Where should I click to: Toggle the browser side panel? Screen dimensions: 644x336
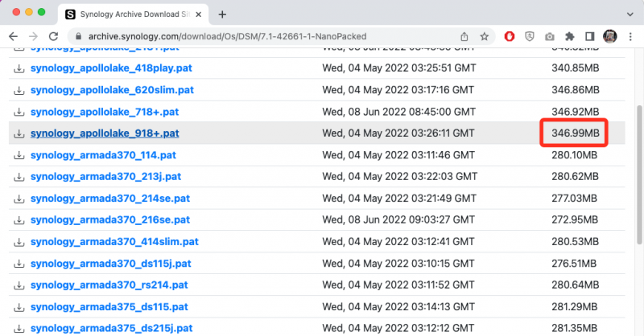590,36
